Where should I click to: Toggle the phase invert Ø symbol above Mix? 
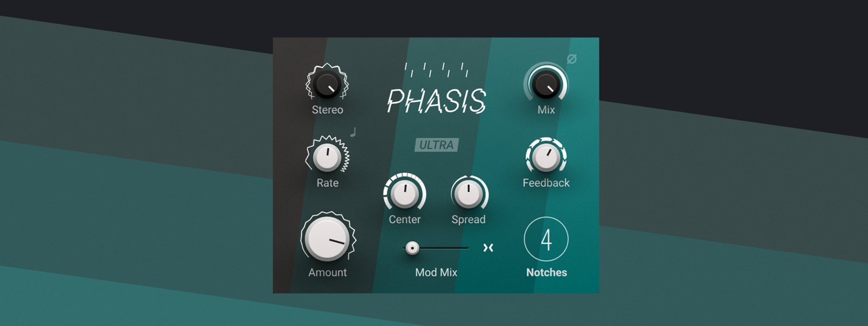click(x=572, y=59)
